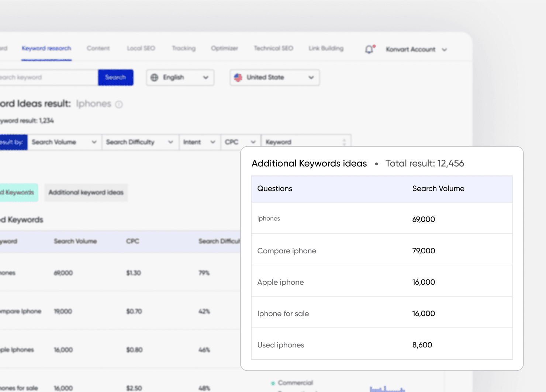Click the Search Volume column header in popup
Viewport: 546px width, 392px height.
pos(438,189)
